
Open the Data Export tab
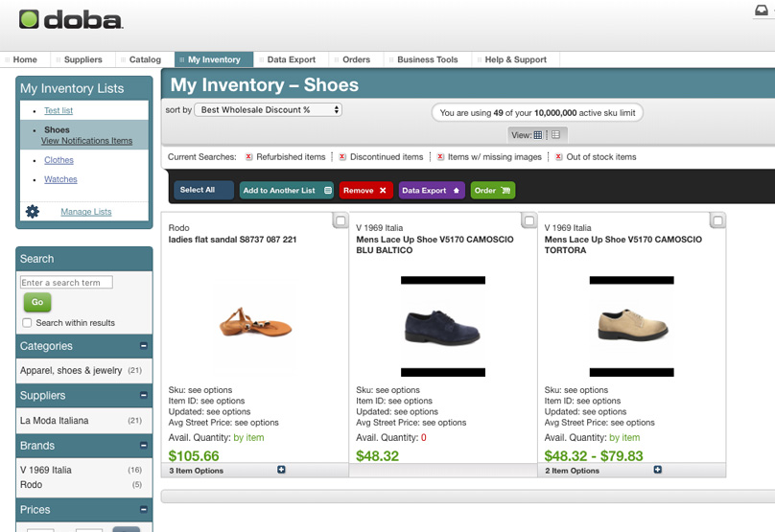pyautogui.click(x=291, y=59)
